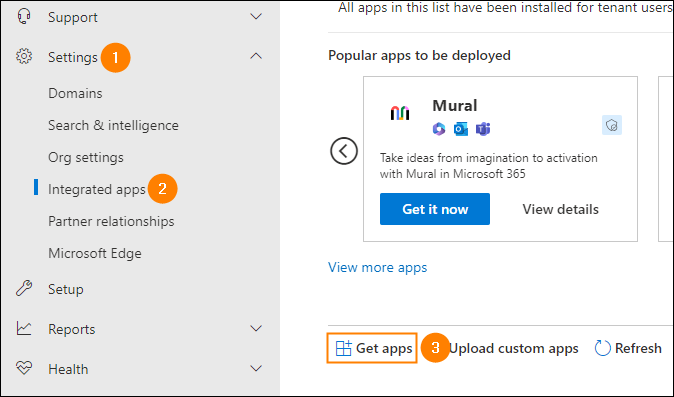Click the Refresh circular arrow icon
The width and height of the screenshot is (674, 397).
(x=602, y=348)
